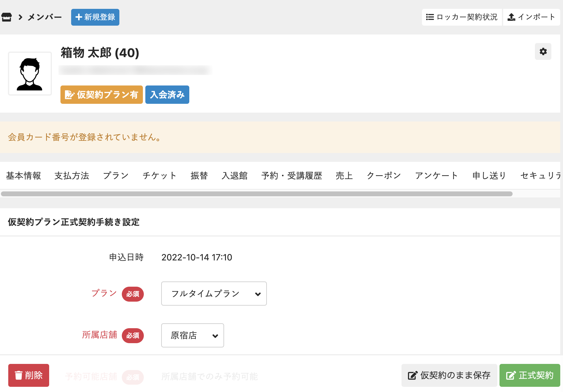This screenshot has width=563, height=392.
Task: Open the クーポン tab
Action: pos(384,176)
